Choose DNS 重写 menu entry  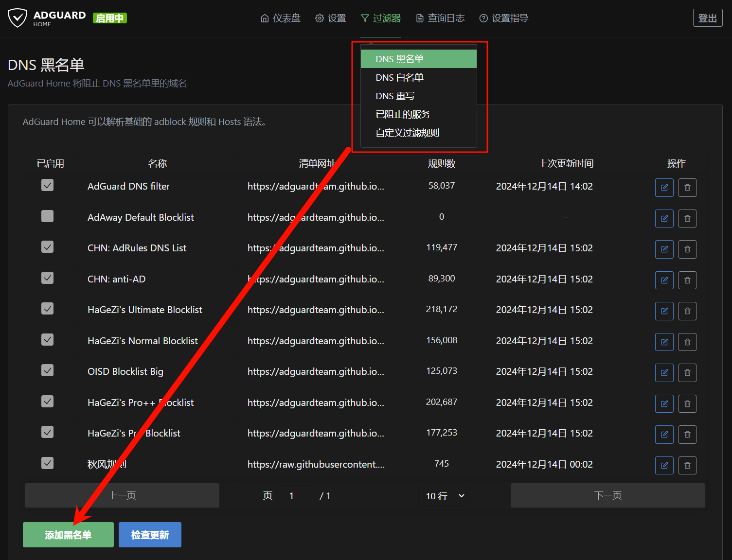pyautogui.click(x=419, y=96)
